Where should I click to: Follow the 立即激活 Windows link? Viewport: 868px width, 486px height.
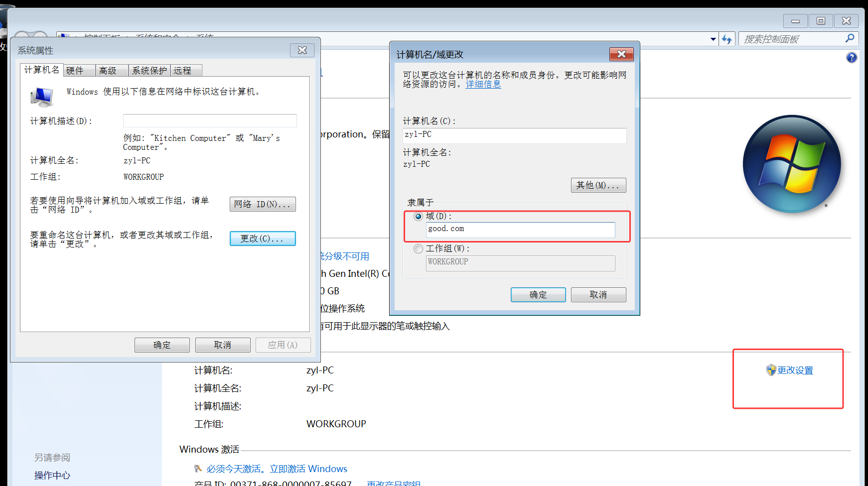(x=308, y=469)
